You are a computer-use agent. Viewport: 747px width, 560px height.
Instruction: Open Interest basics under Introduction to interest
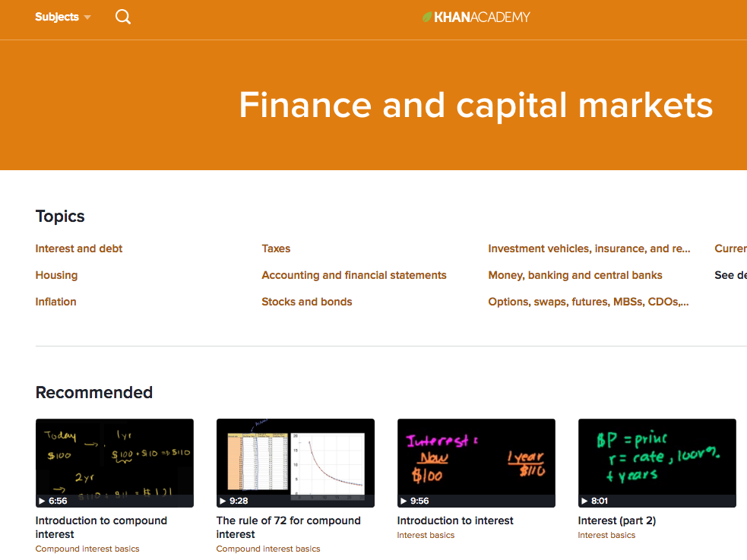(426, 535)
